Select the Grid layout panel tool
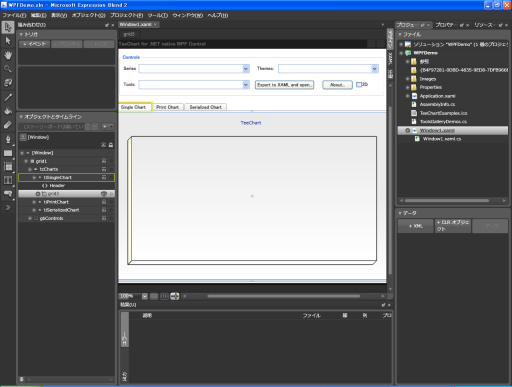512x387 pixels. click(x=8, y=167)
